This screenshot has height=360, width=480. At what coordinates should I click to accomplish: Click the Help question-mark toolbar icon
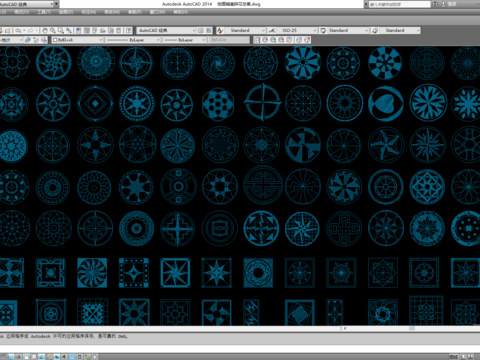[x=128, y=30]
